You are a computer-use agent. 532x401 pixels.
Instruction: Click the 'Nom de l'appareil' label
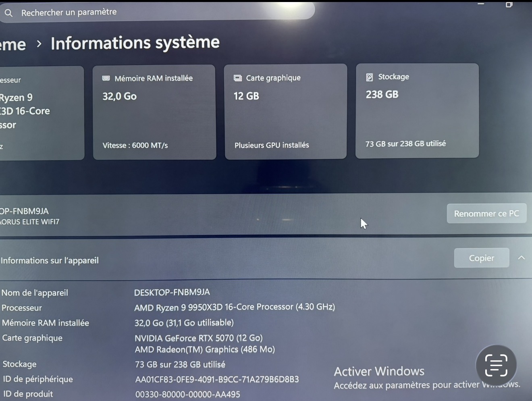35,293
